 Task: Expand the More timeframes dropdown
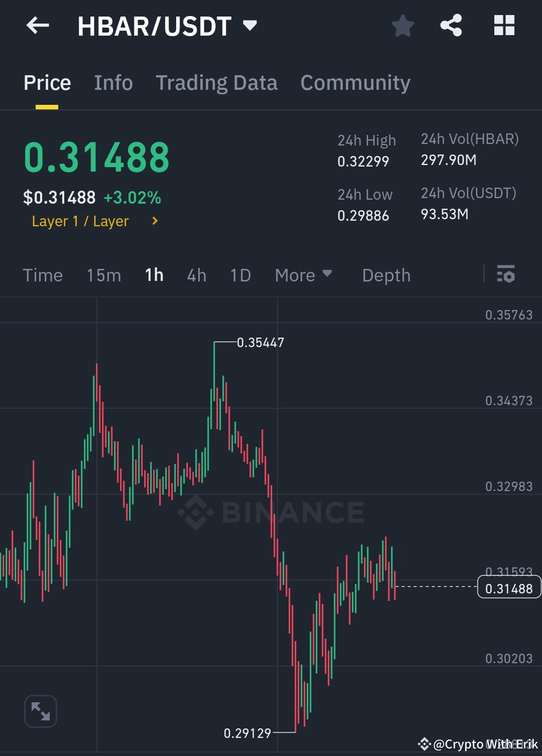(303, 275)
